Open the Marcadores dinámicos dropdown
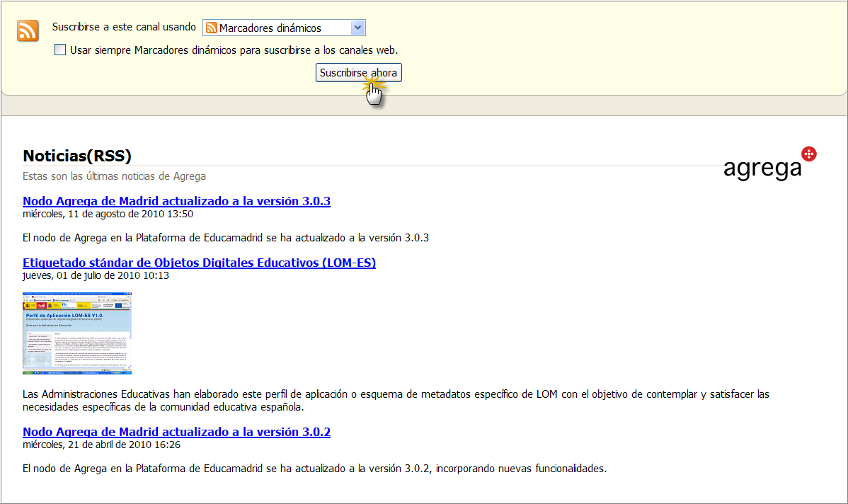Image resolution: width=848 pixels, height=504 pixels. tap(284, 28)
